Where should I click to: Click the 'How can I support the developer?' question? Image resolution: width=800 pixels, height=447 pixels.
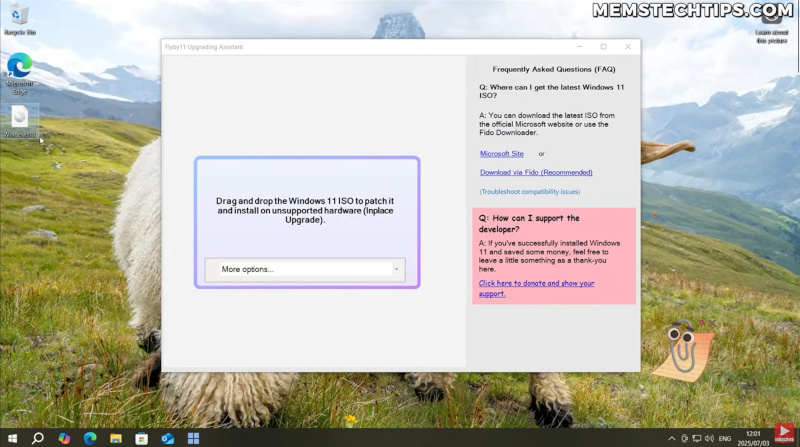coord(529,224)
